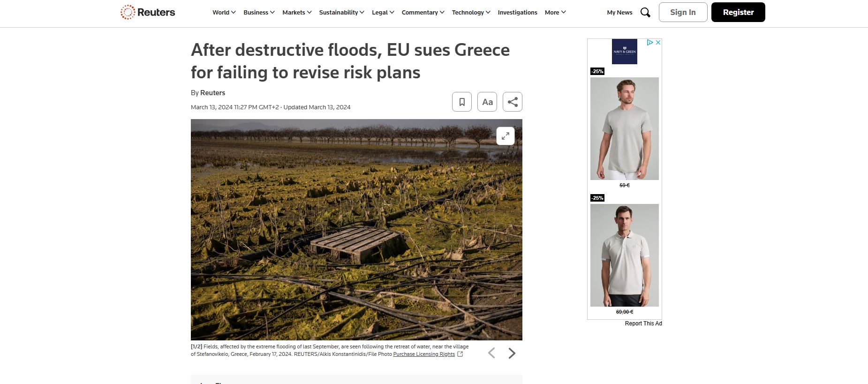Image resolution: width=868 pixels, height=384 pixels.
Task: Close the Navy & Green ad
Action: (658, 42)
